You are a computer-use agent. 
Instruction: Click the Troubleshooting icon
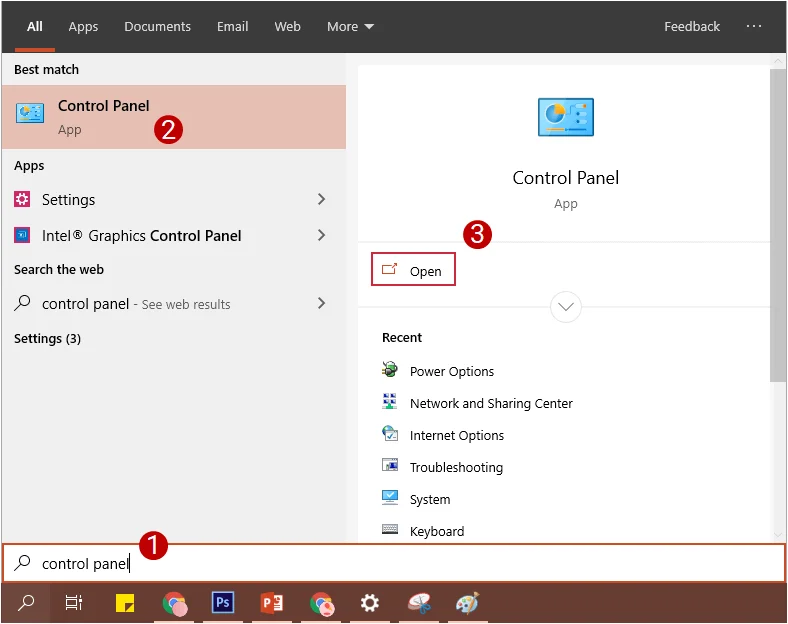[x=390, y=465]
